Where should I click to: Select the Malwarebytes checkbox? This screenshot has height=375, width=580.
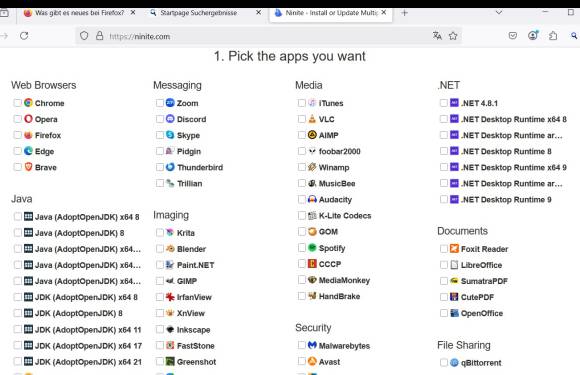click(x=301, y=345)
